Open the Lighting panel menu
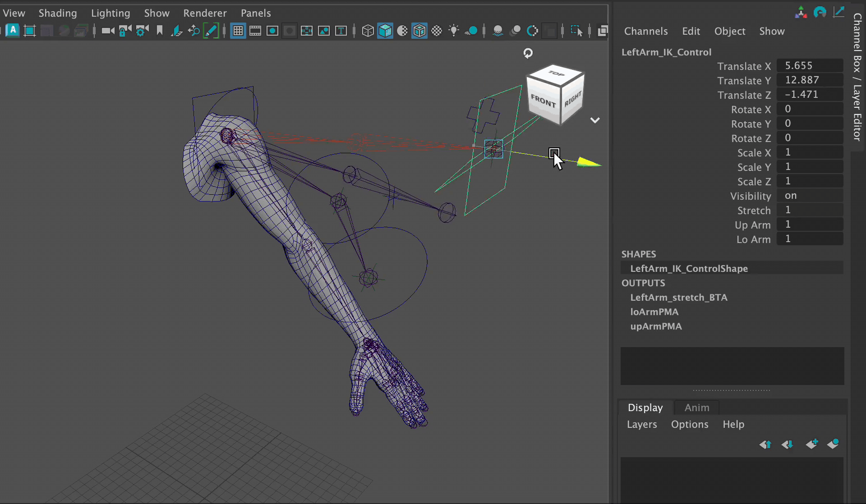This screenshot has height=504, width=866. point(111,13)
